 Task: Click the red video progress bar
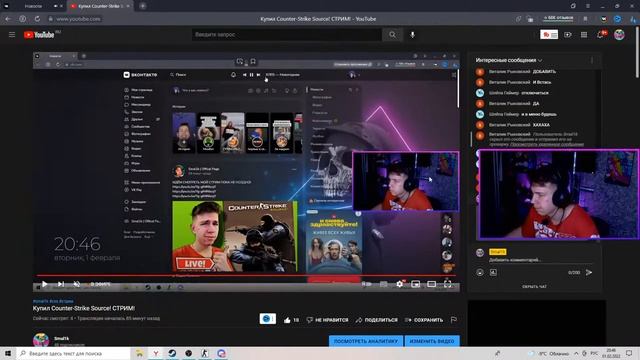(246, 276)
